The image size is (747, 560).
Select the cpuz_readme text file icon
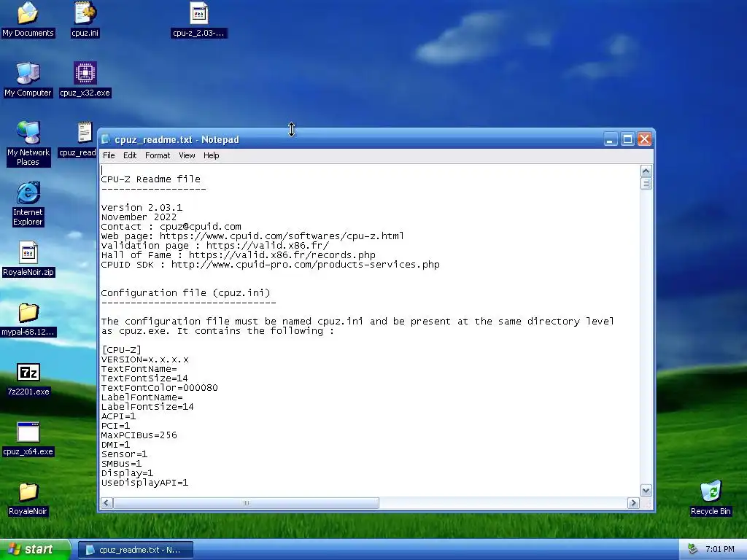click(77, 139)
